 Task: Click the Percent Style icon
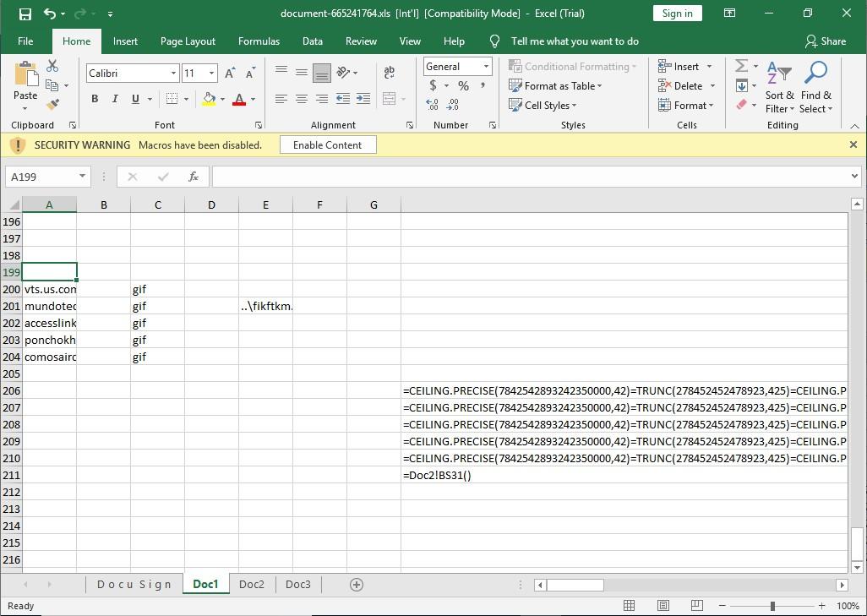(463, 85)
